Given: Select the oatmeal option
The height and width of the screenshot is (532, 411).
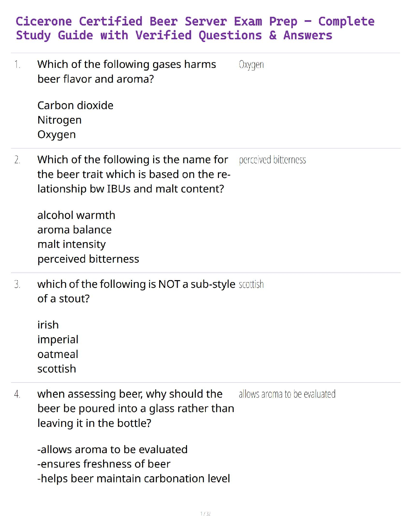Looking at the screenshot, I should pos(58,354).
